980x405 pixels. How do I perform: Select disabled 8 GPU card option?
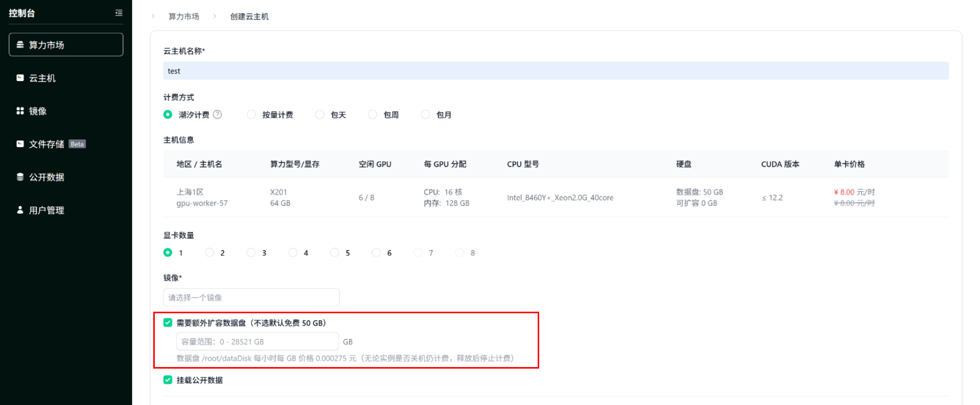pyautogui.click(x=460, y=252)
